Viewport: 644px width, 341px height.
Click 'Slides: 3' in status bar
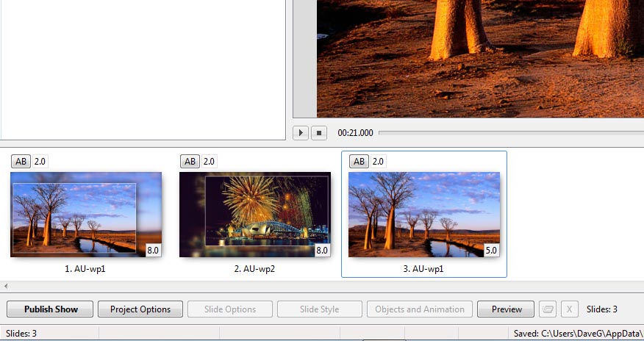(x=21, y=334)
